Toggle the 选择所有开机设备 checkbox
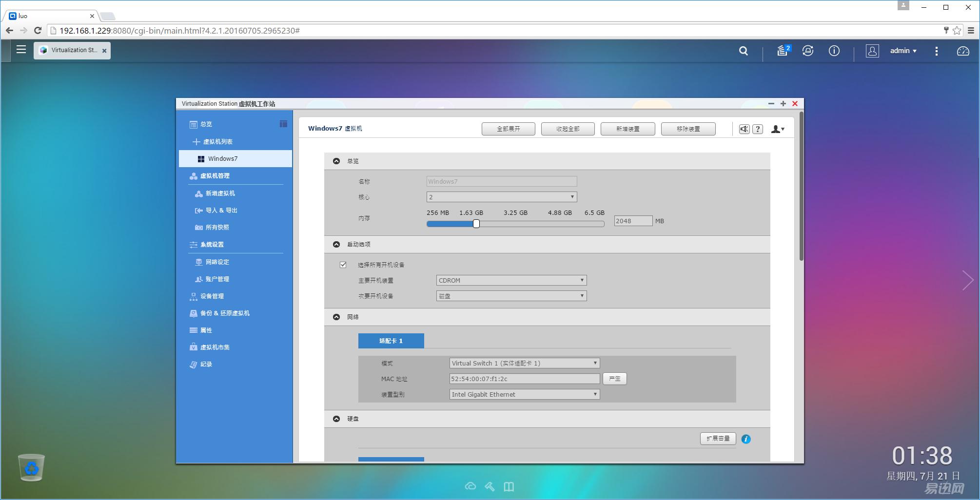The height and width of the screenshot is (500, 980). (343, 265)
